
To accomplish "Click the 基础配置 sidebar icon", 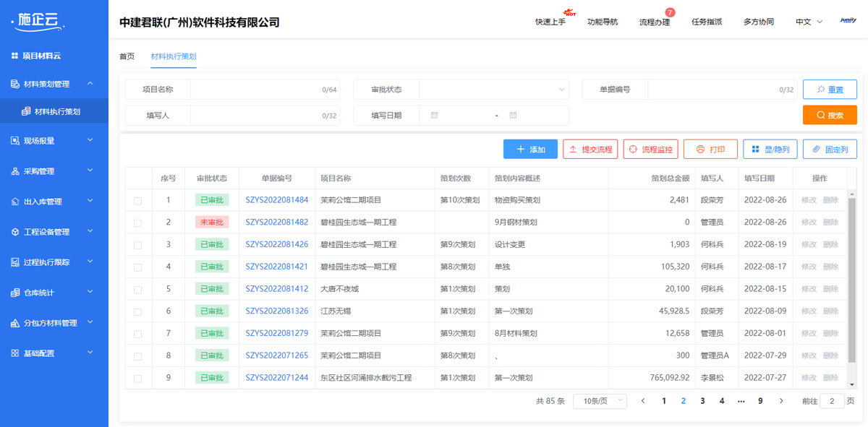I will tap(15, 353).
